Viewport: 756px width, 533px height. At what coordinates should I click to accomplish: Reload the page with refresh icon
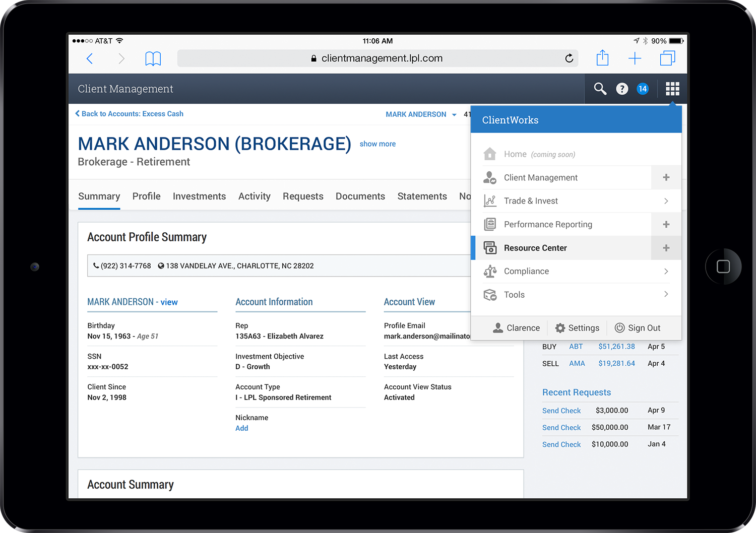tap(569, 58)
